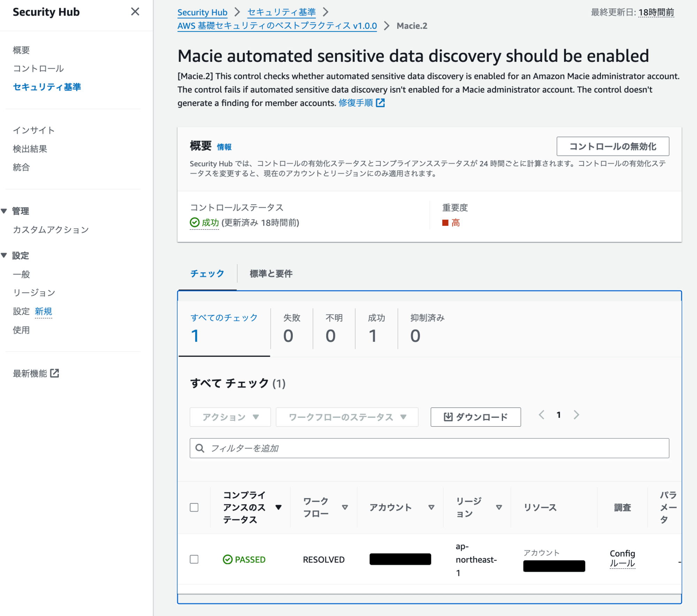697x616 pixels.
Task: Open the アクション dropdown
Action: 230,417
